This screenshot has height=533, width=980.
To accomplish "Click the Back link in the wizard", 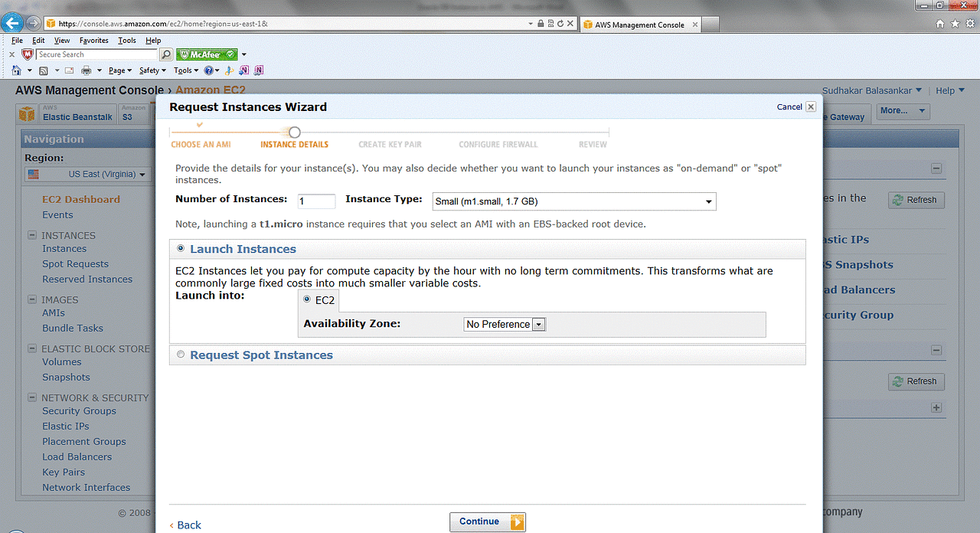I will coord(185,525).
